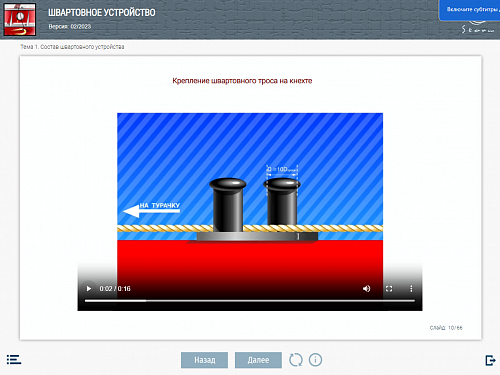Go back with the Назад button
The height and width of the screenshot is (375, 500).
click(x=204, y=360)
